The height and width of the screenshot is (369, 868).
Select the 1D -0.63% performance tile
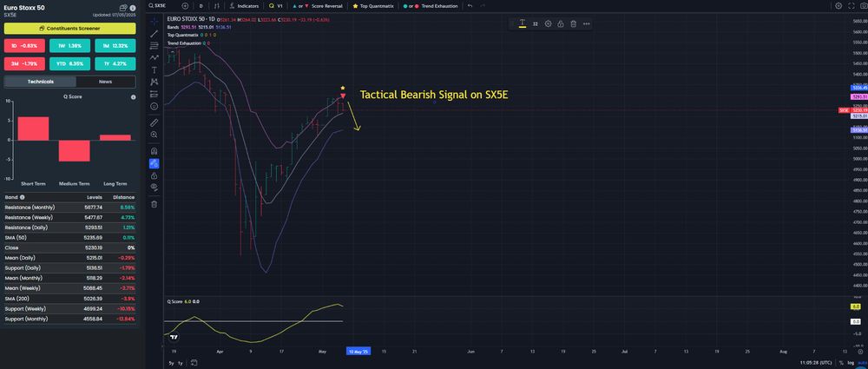click(24, 46)
